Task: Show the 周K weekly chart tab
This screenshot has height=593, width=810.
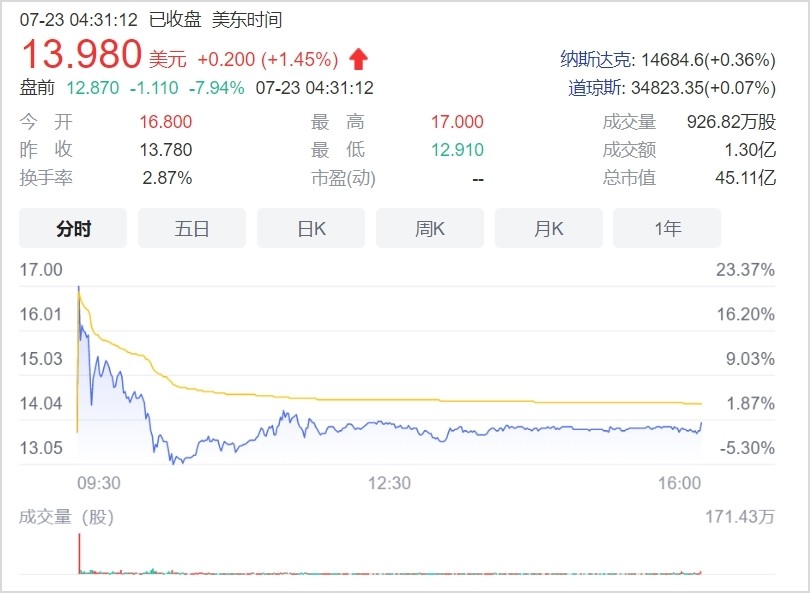Action: click(x=430, y=229)
